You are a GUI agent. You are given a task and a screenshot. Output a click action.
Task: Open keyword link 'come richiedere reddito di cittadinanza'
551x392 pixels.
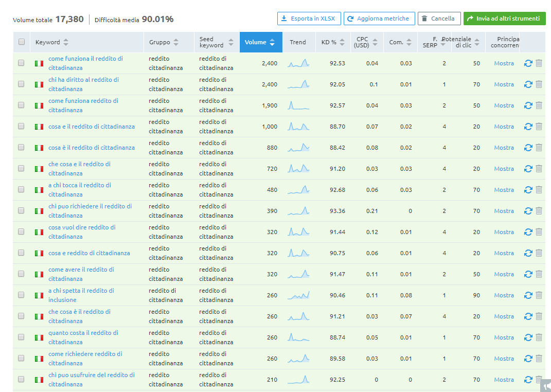pos(85,358)
